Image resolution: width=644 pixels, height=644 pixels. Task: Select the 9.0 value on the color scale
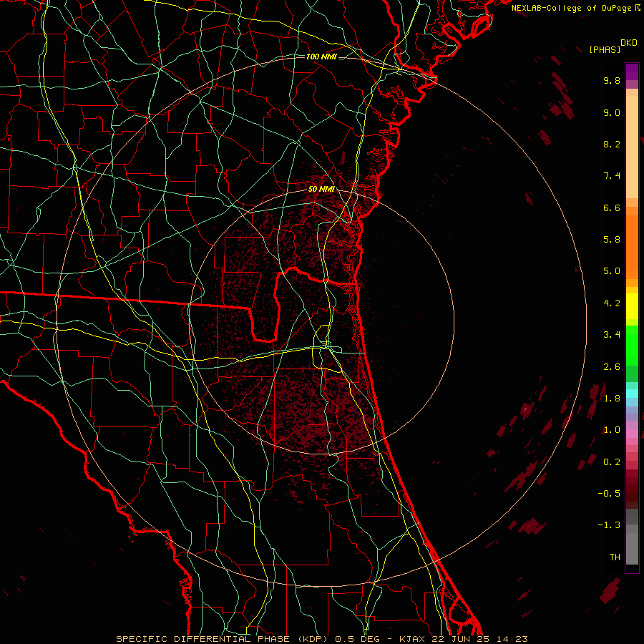pyautogui.click(x=612, y=112)
